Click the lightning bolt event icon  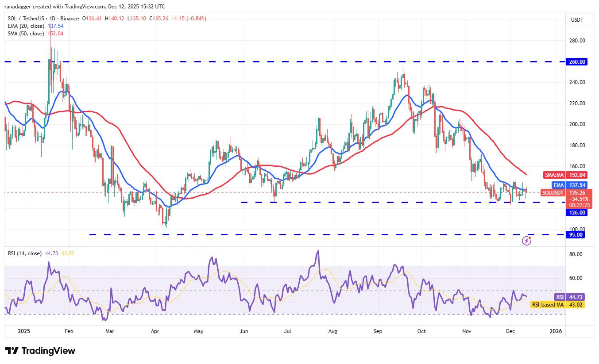526,241
